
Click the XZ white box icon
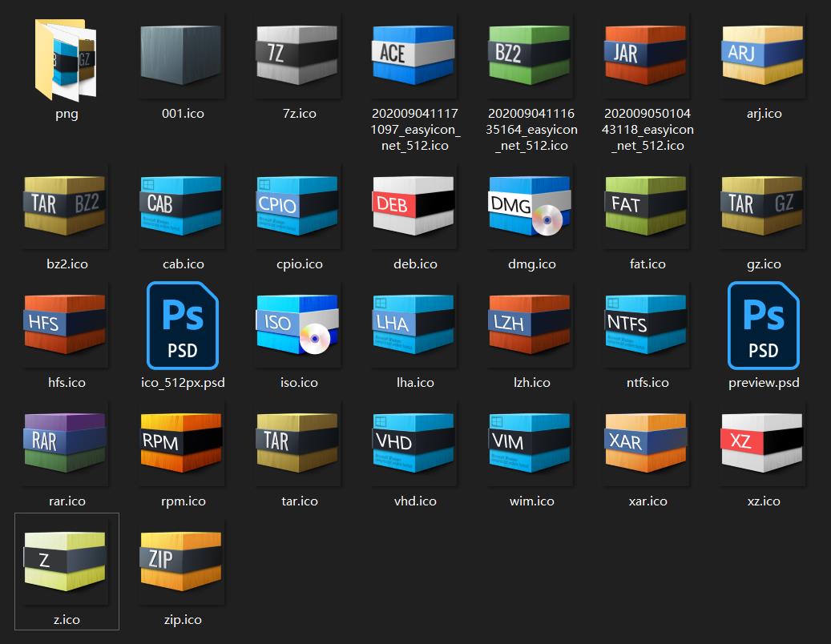762,443
